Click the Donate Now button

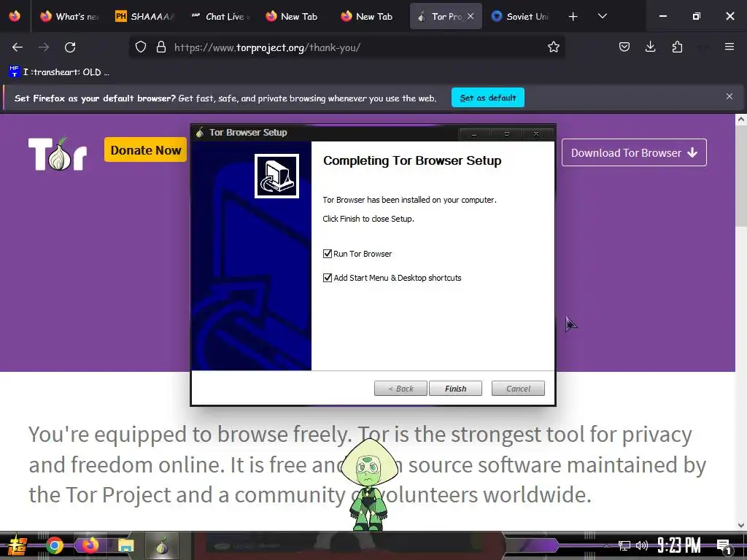(146, 150)
